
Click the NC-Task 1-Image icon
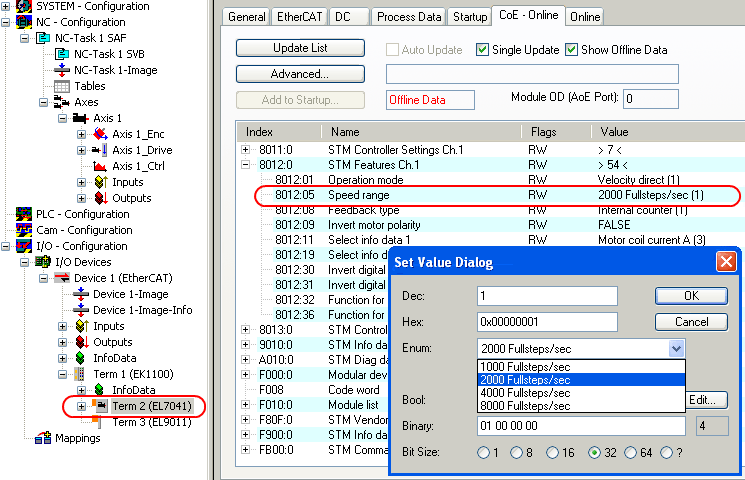62,70
